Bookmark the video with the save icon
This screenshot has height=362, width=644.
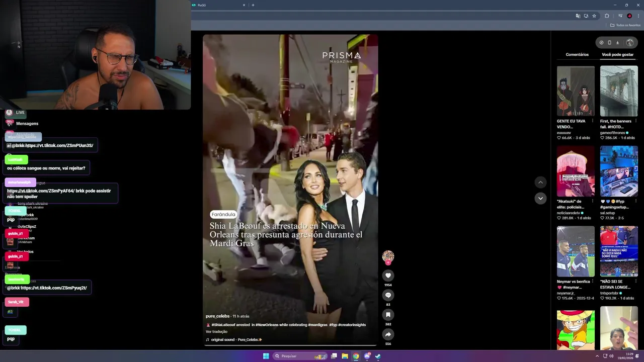388,314
